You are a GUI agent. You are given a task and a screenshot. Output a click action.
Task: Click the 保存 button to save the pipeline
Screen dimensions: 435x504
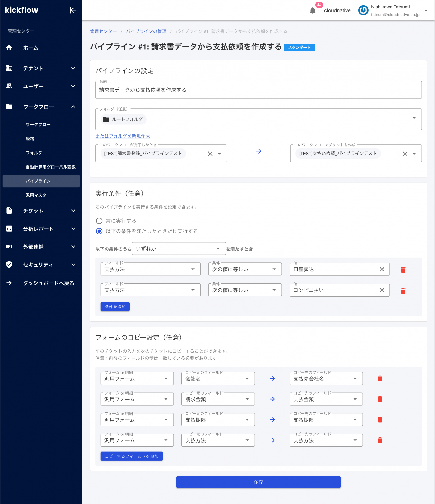[258, 482]
